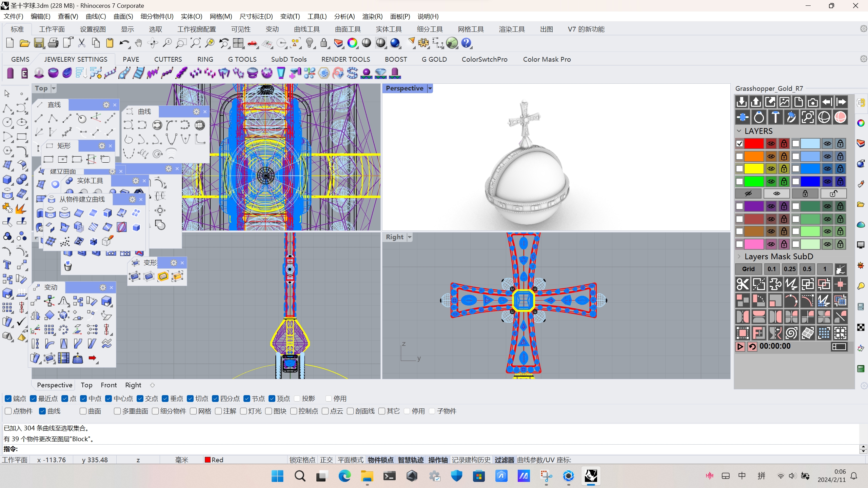Toggle 正交 mode in the status bar
Image resolution: width=868 pixels, height=488 pixels.
click(x=326, y=460)
